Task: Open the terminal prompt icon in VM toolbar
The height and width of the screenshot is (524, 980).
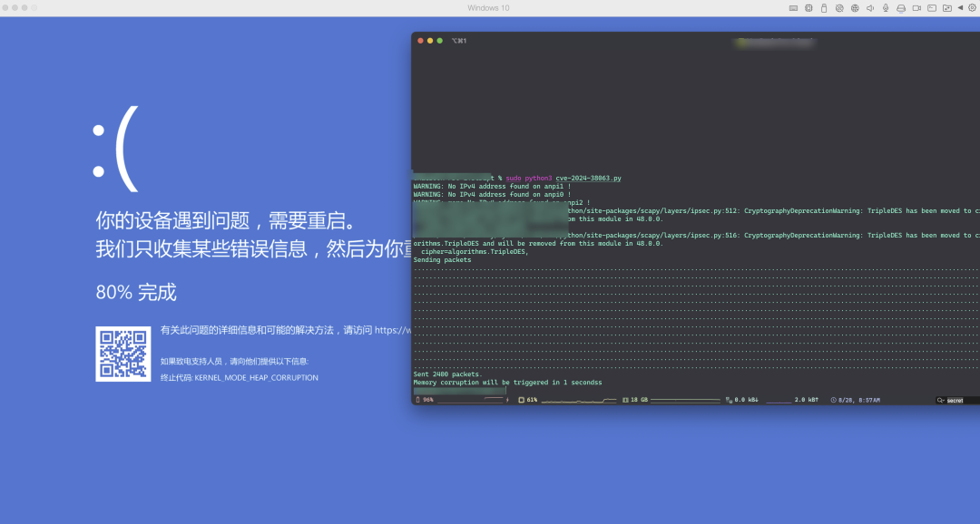Action: [932, 8]
